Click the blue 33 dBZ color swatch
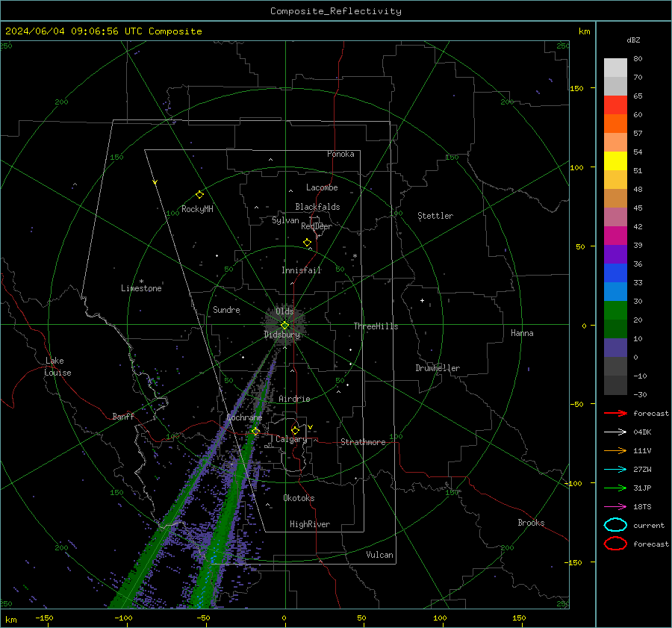Viewport: 672px width, 628px height. 615,273
